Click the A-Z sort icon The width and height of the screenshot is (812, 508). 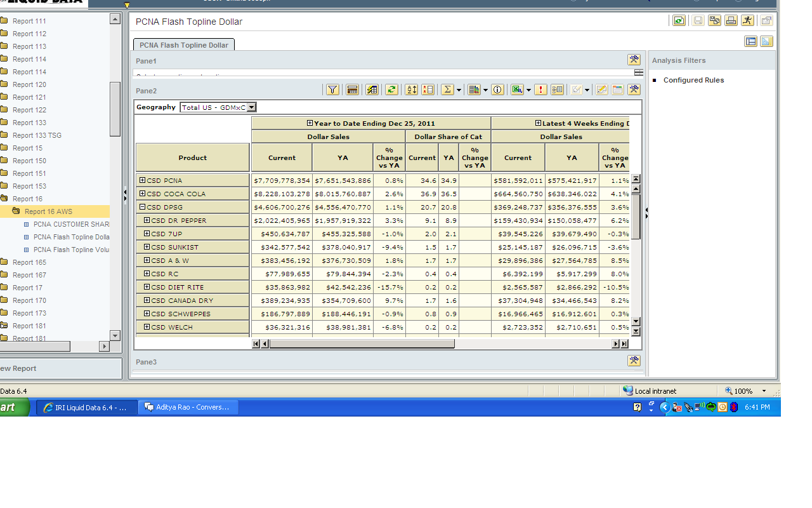coord(411,90)
